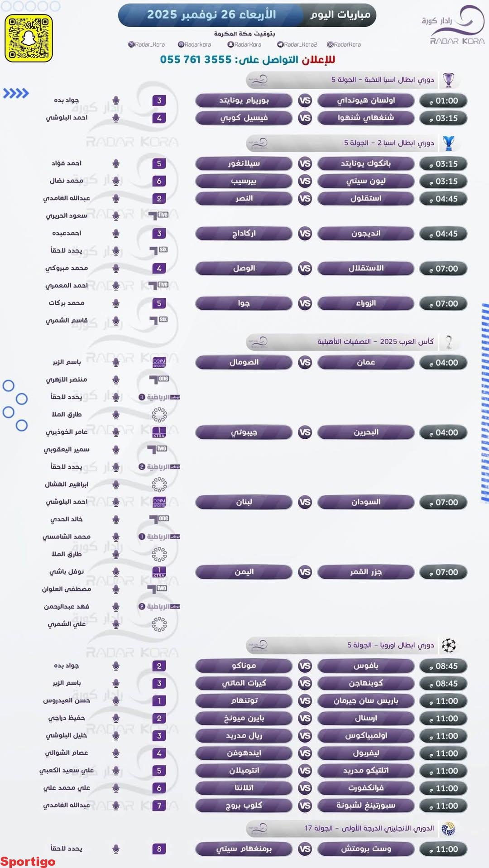Click the Instagram Radarkora icon
Screen dimensions: 489x868
point(181,44)
